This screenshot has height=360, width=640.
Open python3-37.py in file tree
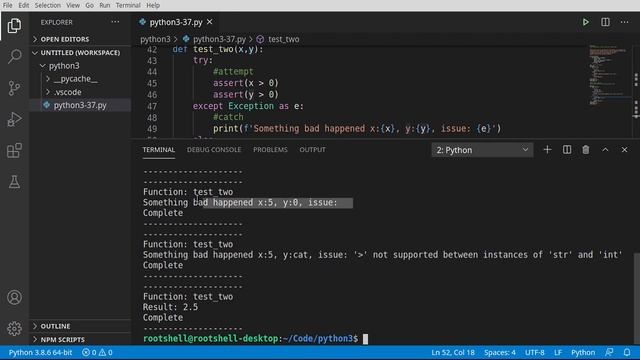(80, 105)
